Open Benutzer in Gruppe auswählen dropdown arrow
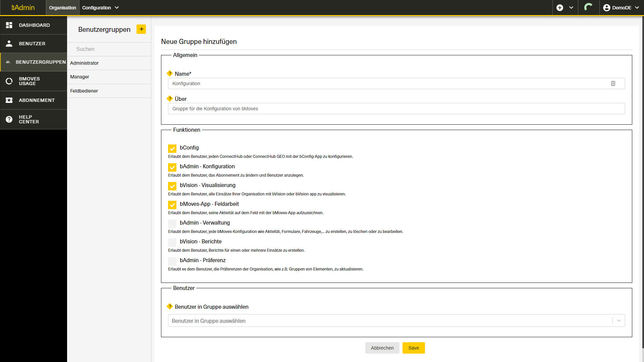This screenshot has height=362, width=644. 619,321
